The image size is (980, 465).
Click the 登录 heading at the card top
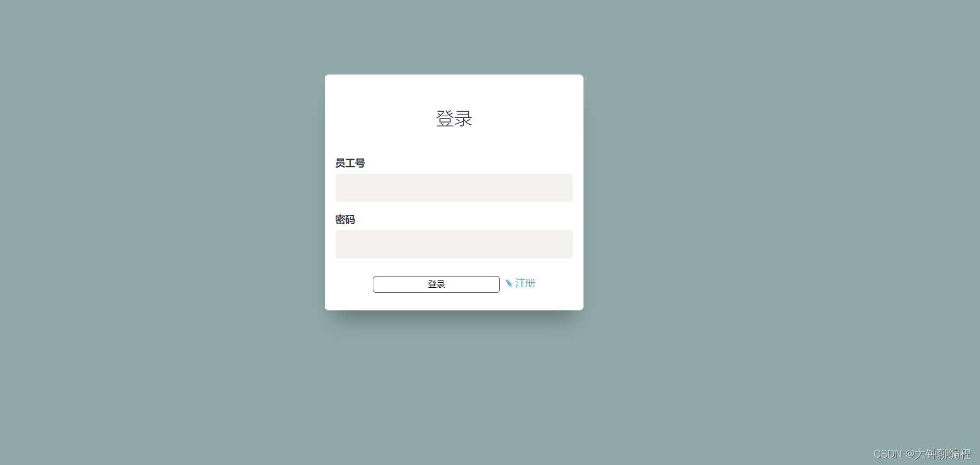point(454,119)
